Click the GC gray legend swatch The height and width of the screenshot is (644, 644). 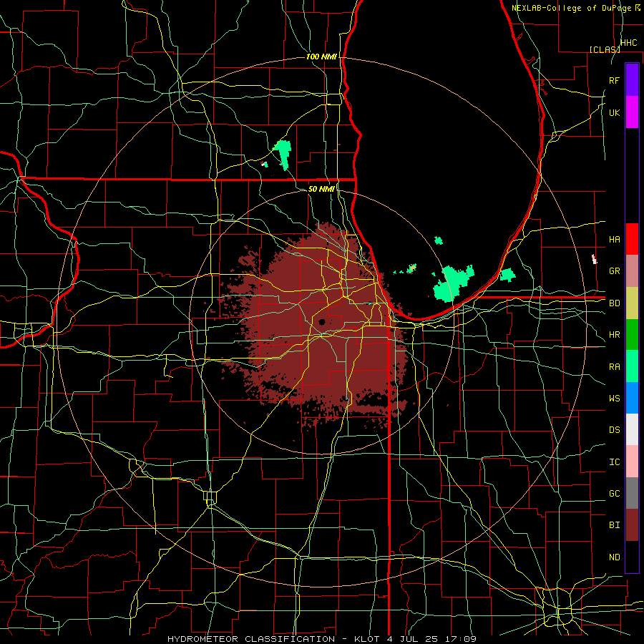(x=632, y=493)
